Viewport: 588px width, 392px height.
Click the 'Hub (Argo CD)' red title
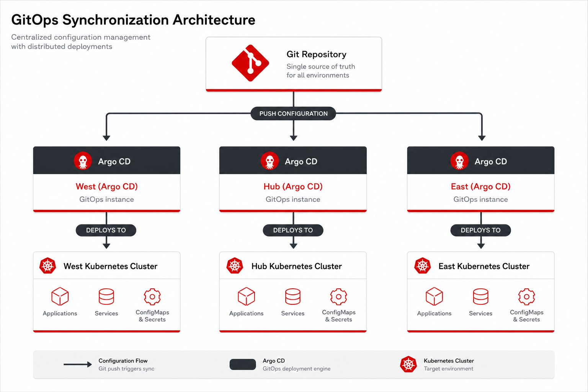pyautogui.click(x=293, y=186)
